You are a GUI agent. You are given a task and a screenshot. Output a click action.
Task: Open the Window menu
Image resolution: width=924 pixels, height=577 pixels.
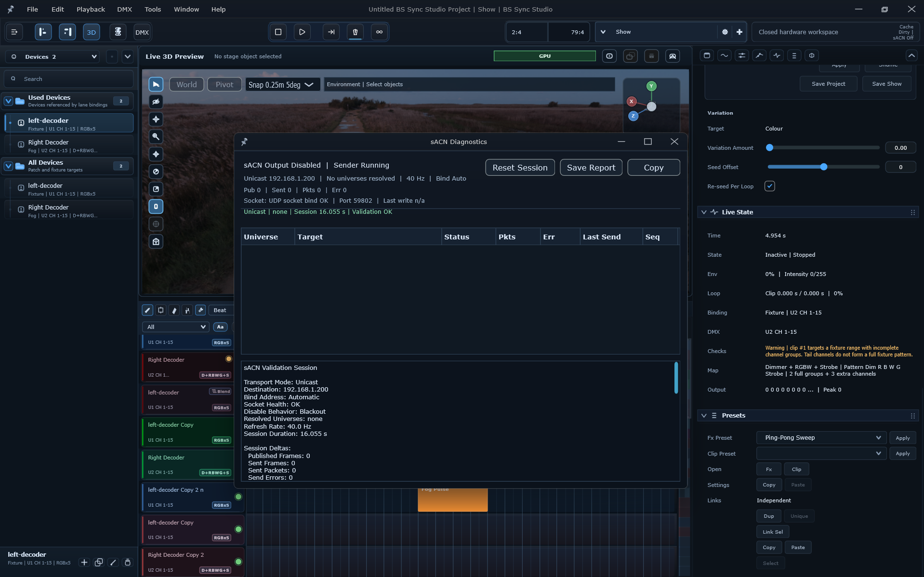pyautogui.click(x=186, y=9)
